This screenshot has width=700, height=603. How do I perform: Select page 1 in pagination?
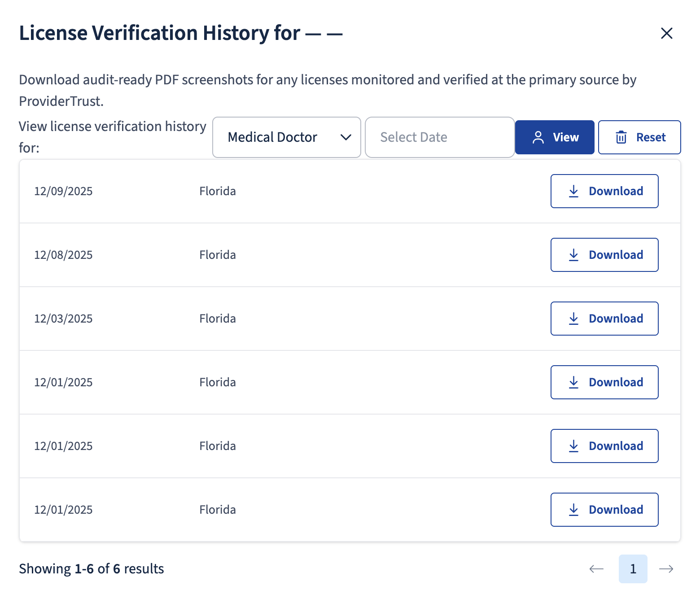point(633,569)
